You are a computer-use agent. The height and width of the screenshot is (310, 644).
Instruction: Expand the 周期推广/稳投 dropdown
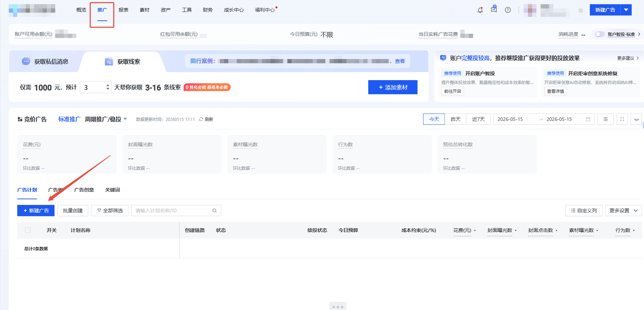point(125,119)
